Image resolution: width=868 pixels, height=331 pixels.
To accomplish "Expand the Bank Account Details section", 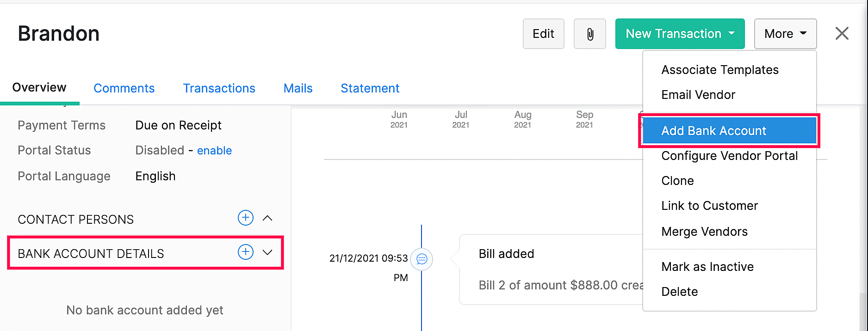I will click(267, 252).
